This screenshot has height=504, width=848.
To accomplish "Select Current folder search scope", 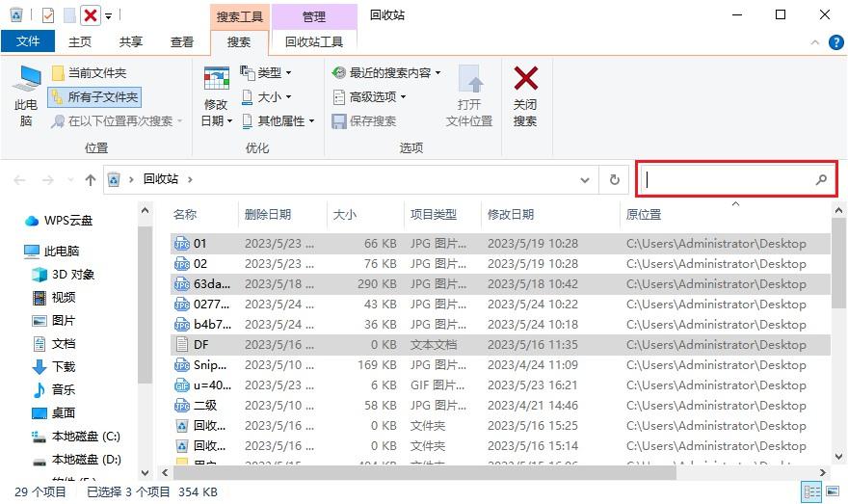I will coord(90,72).
